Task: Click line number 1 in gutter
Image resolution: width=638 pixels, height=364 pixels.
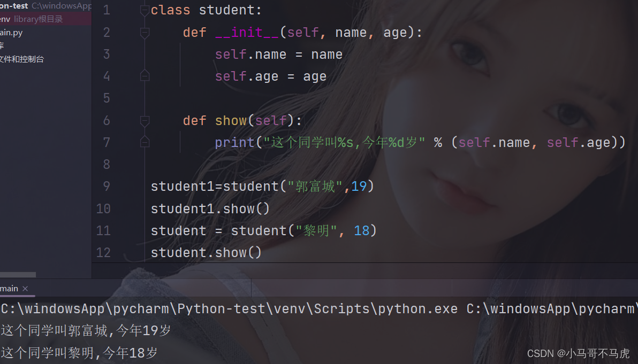Action: click(107, 10)
